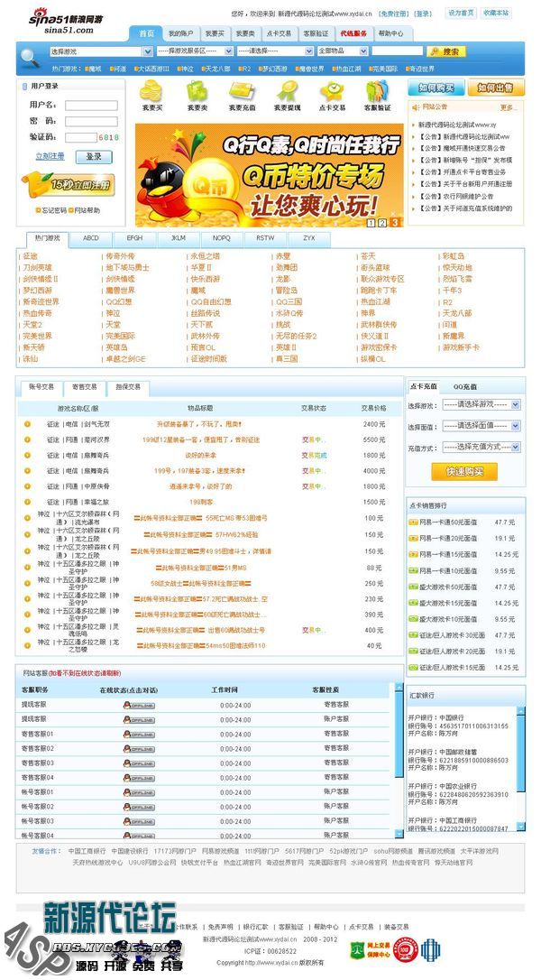Click first 提现客服 QQ offline status icon
This screenshot has width=541, height=980.
pos(139,705)
